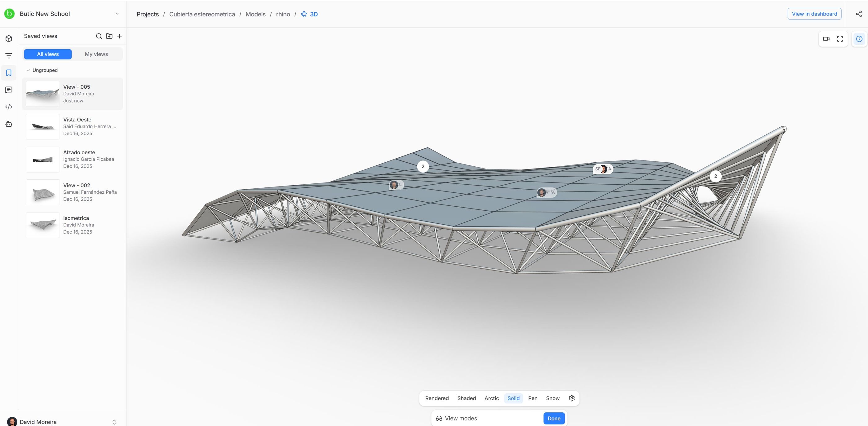Select the Pen view mode
Viewport: 868px width, 426px height.
tap(533, 398)
